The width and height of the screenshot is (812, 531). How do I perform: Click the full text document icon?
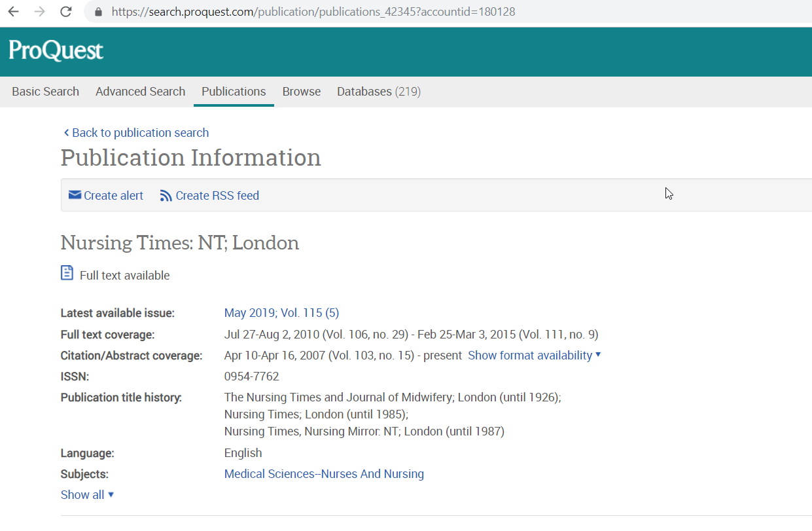(x=67, y=273)
